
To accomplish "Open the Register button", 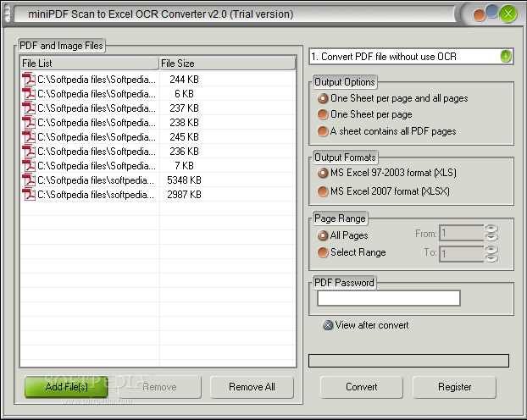I will pos(454,387).
